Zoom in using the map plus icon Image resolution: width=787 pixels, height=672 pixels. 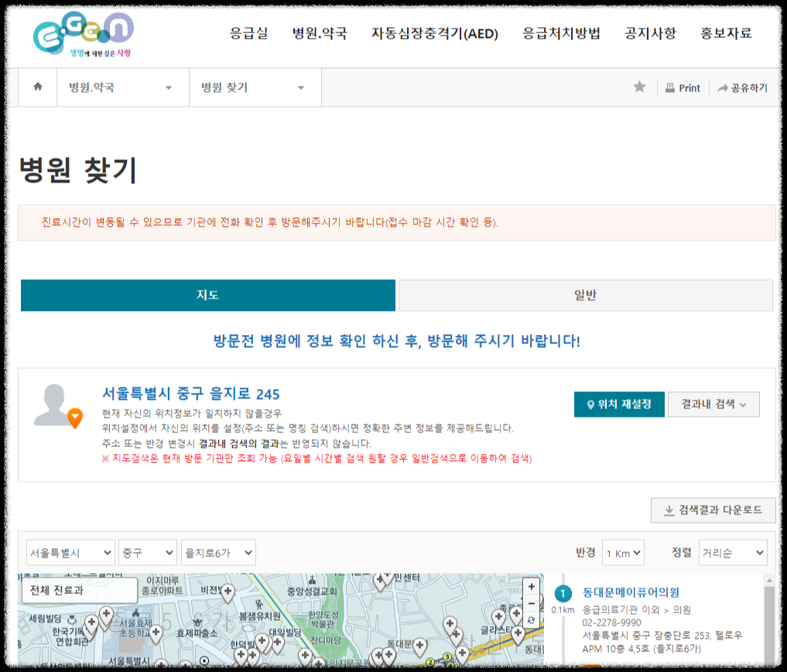[x=531, y=587]
